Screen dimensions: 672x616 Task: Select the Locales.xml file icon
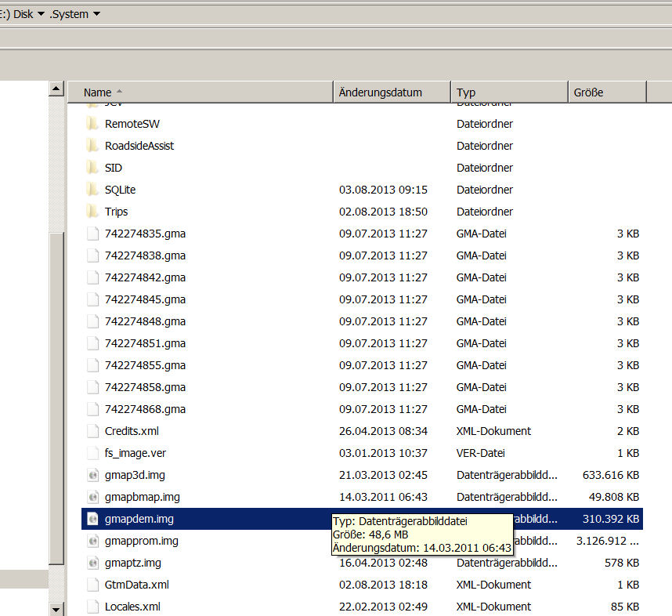point(92,607)
